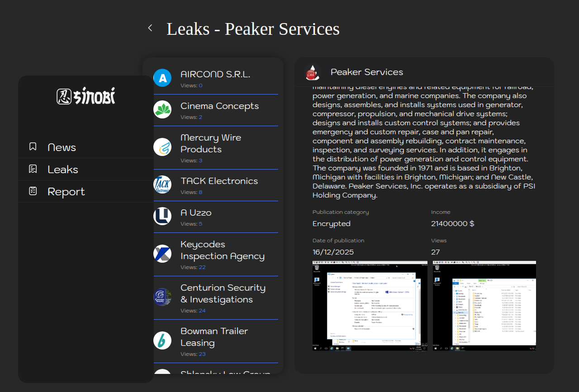
Task: Click the Bowman Trailer Leasing logo icon
Action: 162,340
